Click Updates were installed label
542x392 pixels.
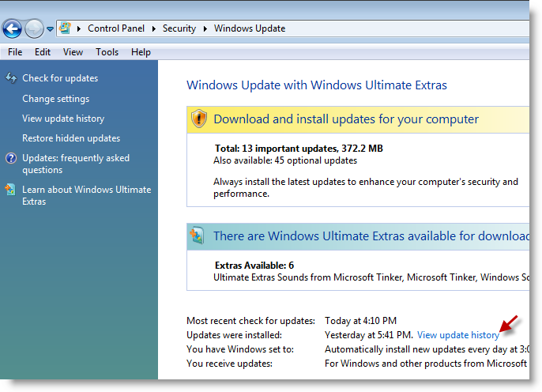click(x=234, y=335)
